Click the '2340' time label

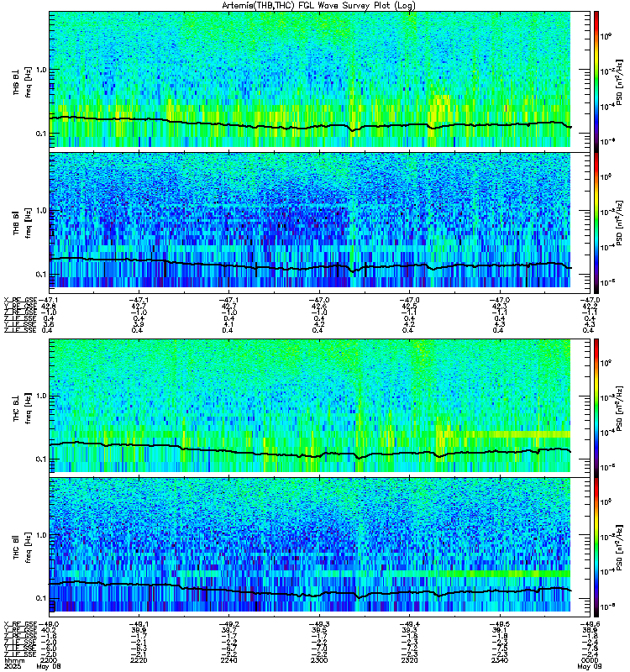(x=500, y=660)
